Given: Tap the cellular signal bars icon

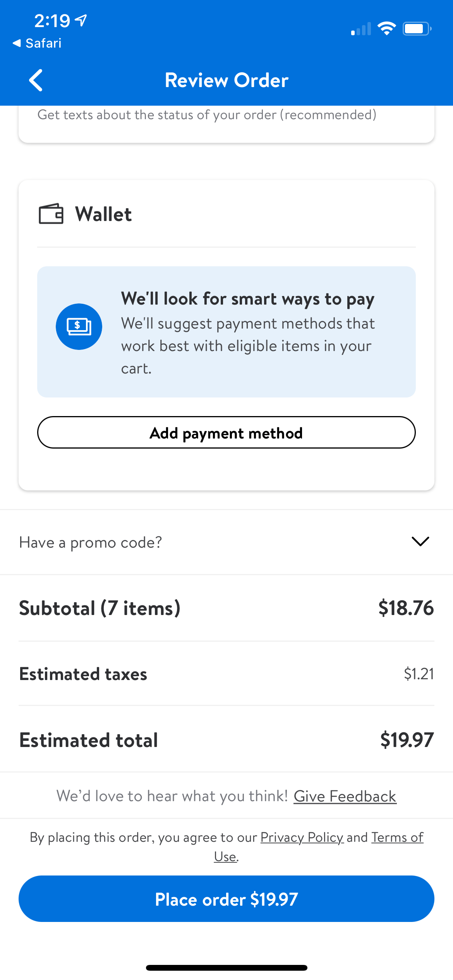Looking at the screenshot, I should pyautogui.click(x=361, y=29).
